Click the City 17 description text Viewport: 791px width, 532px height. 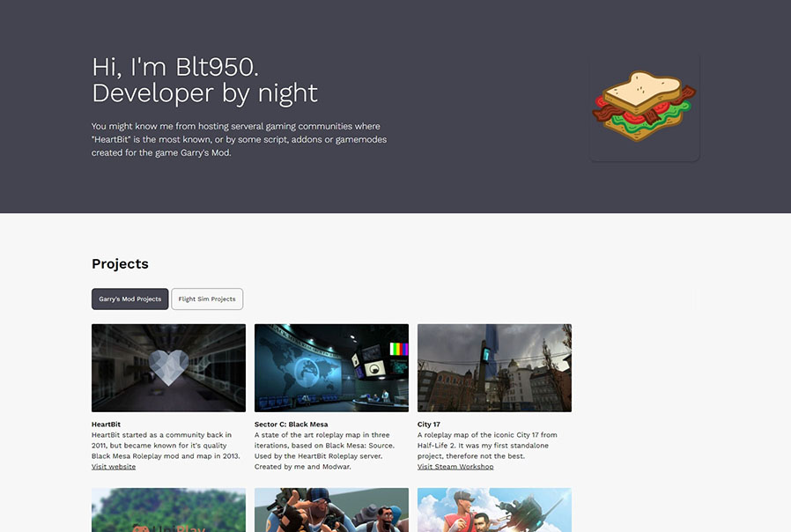487,446
